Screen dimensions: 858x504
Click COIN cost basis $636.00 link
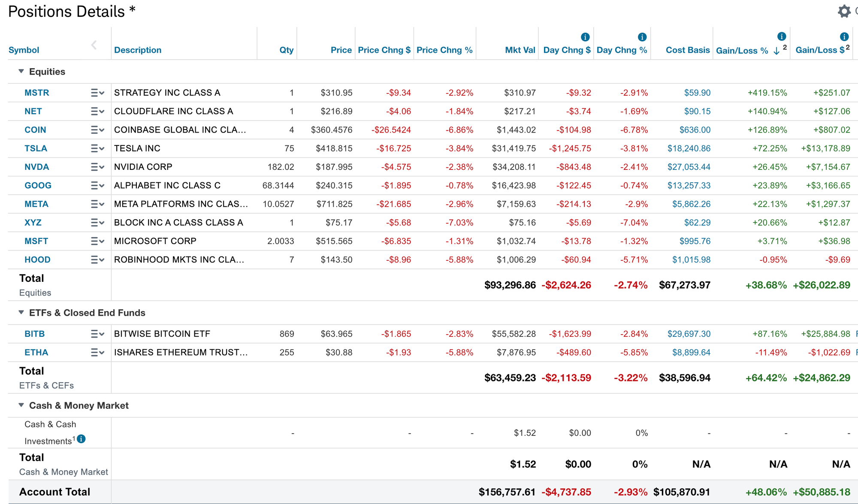click(x=695, y=130)
